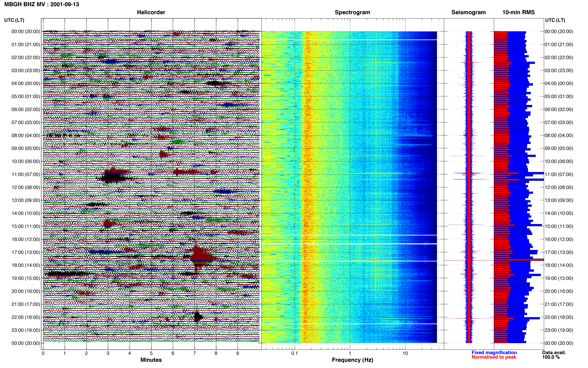This screenshot has width=588, height=368.
Task: Click the '10-min RMS' panel heading
Action: 518,12
